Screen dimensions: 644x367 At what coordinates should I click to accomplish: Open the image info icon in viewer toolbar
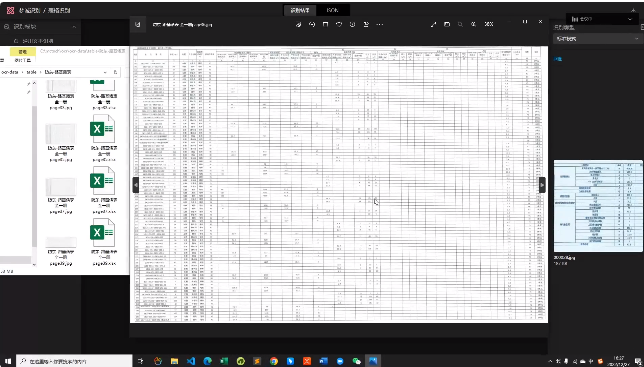coord(353,25)
